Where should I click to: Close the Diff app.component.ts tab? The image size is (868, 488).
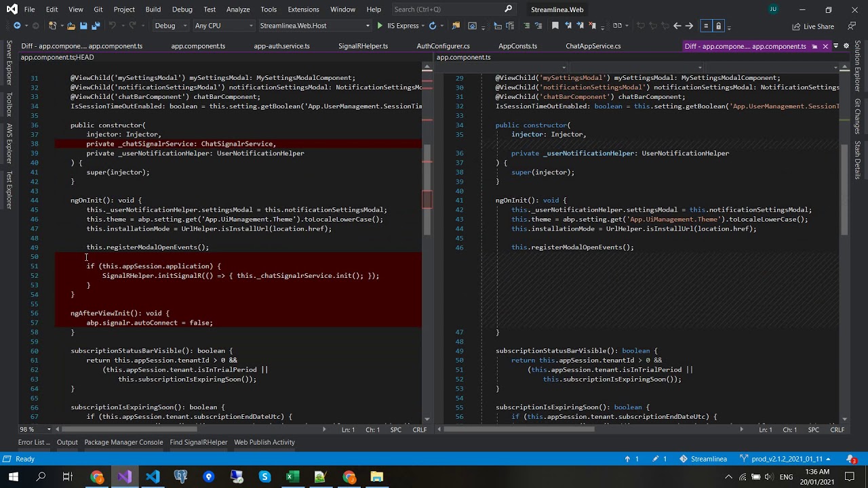(825, 46)
